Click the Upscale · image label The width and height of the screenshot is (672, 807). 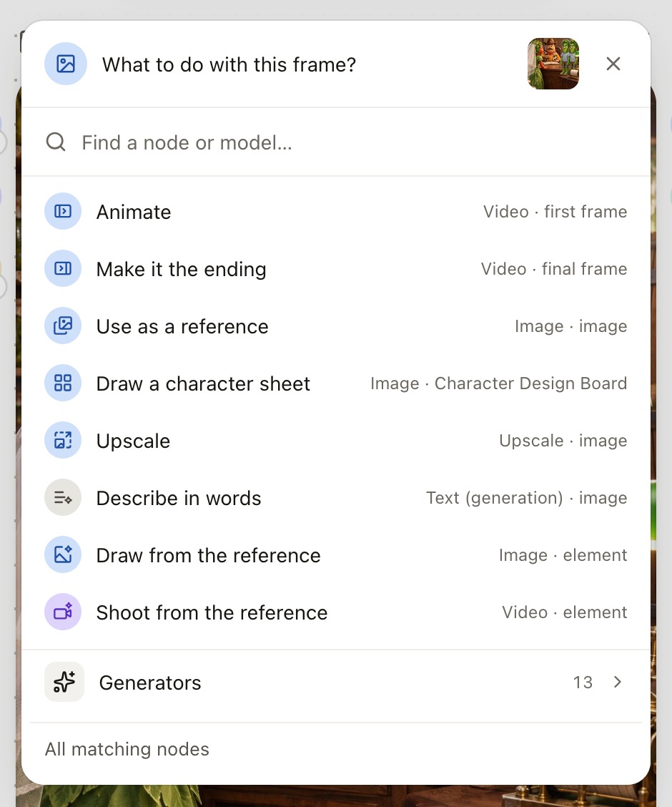point(563,441)
